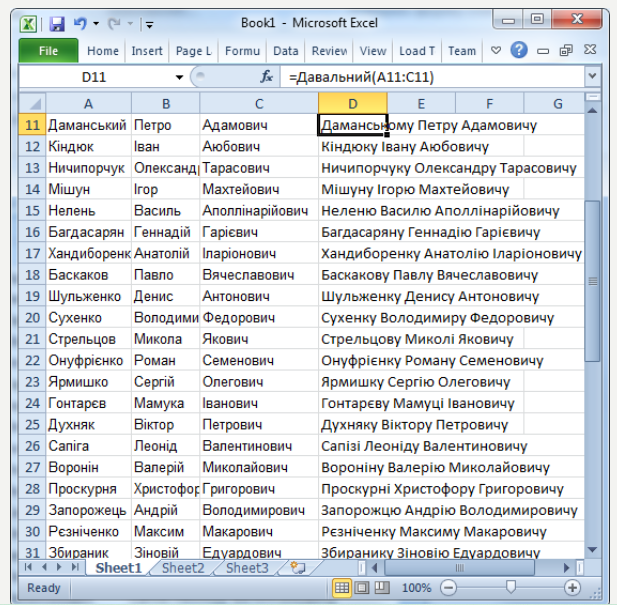Open the Name Box dropdown arrow
This screenshot has width=617, height=605.
[x=180, y=77]
